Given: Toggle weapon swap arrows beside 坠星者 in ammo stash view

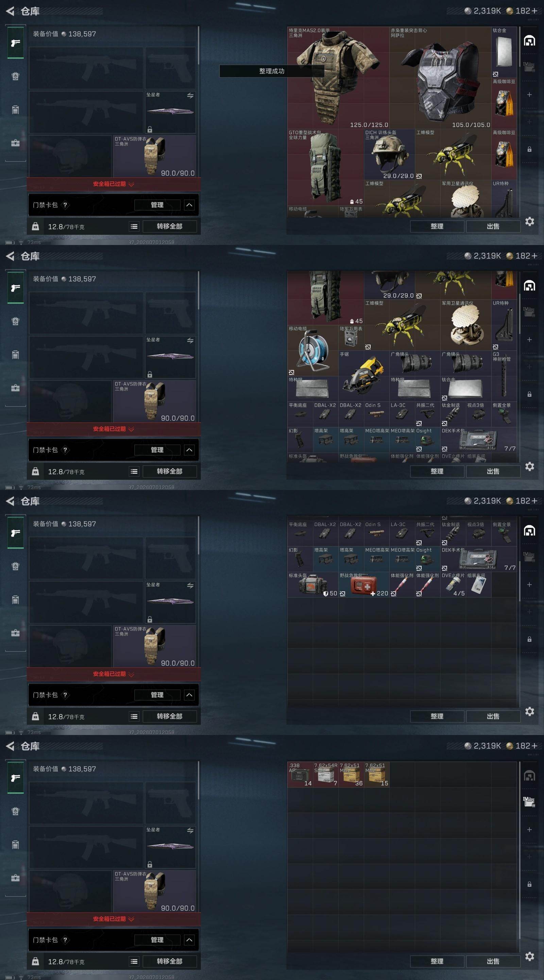Looking at the screenshot, I should (190, 831).
